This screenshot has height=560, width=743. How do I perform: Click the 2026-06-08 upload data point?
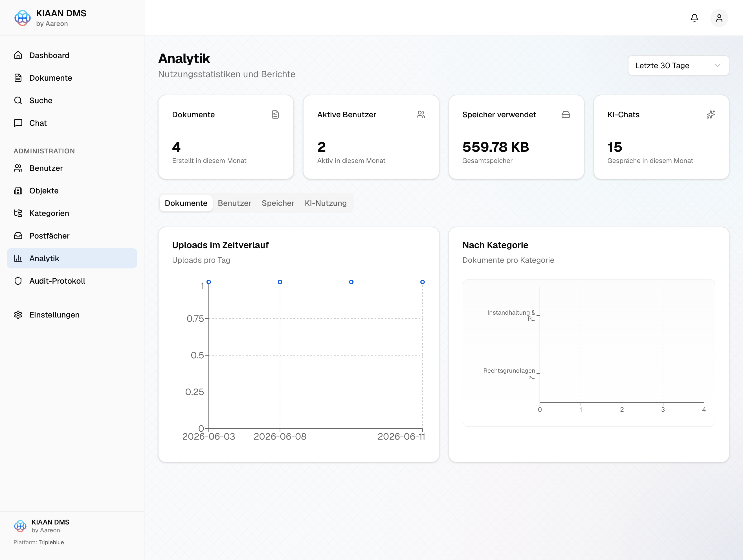click(280, 282)
